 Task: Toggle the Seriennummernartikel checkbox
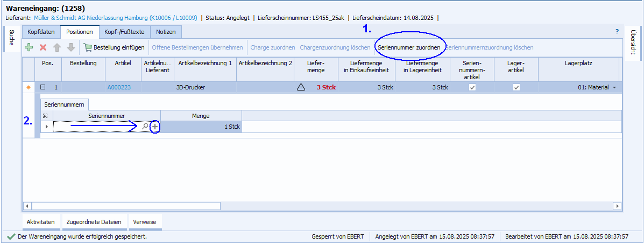(x=472, y=87)
